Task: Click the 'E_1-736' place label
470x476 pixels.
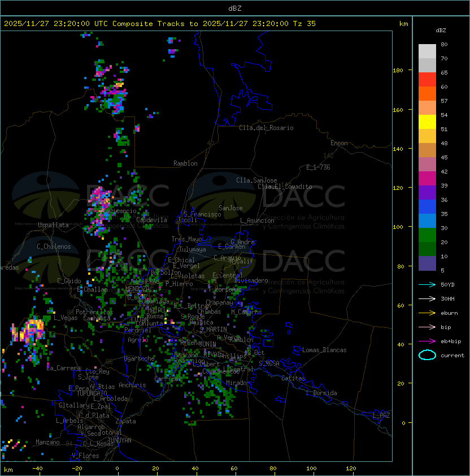Action: point(318,167)
